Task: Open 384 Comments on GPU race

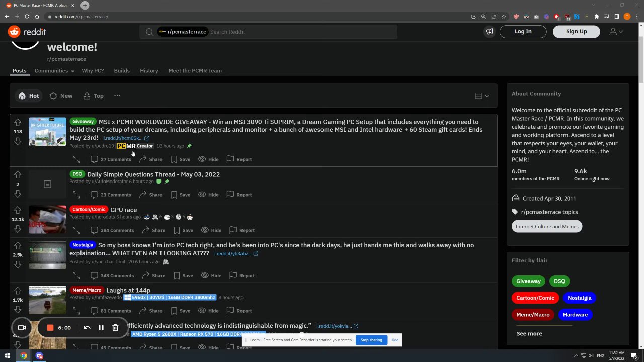Action: click(x=112, y=230)
